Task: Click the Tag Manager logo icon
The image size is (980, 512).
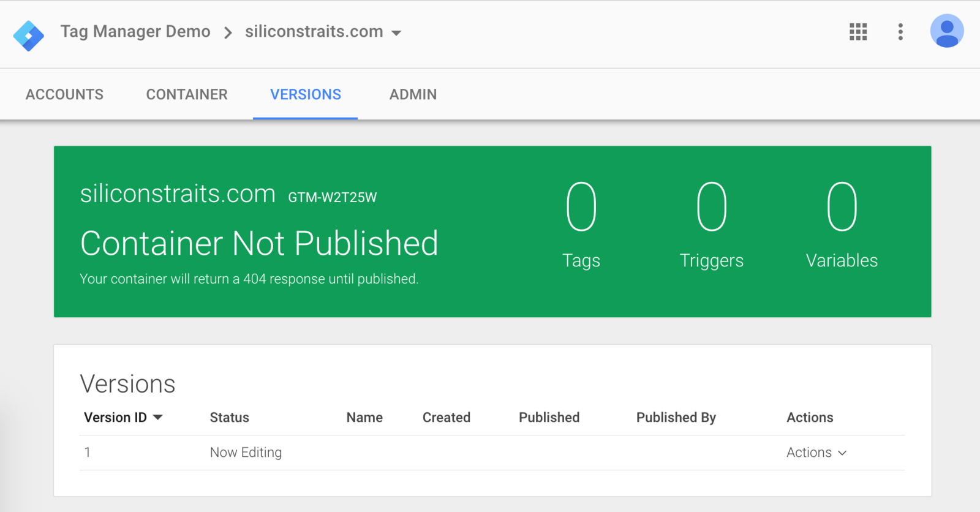Action: click(x=28, y=36)
